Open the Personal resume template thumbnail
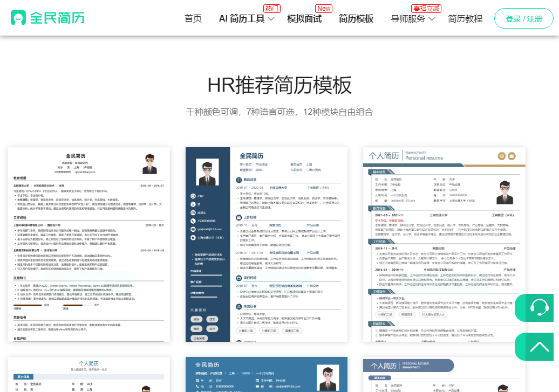 pos(444,244)
